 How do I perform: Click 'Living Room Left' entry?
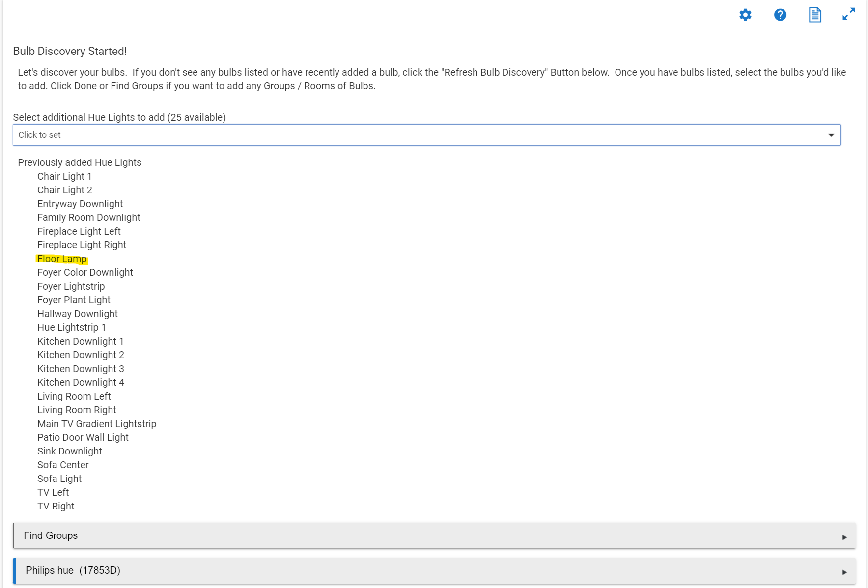click(x=74, y=396)
